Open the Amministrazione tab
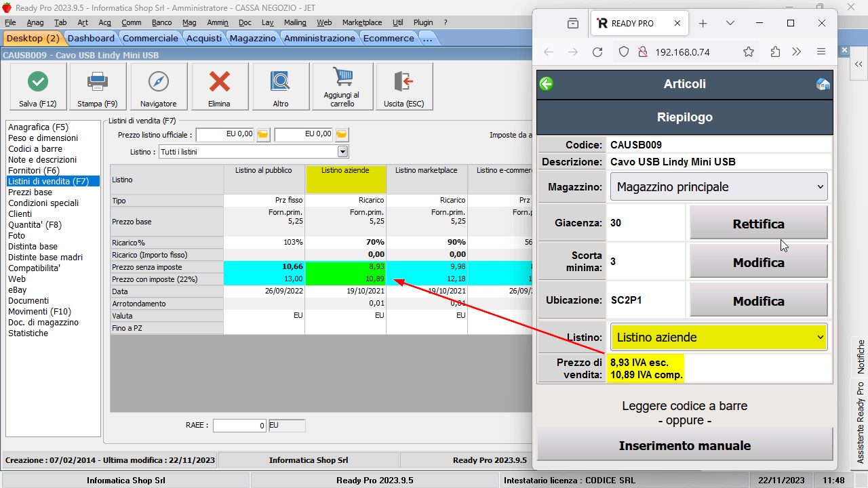The height and width of the screenshot is (488, 868). [319, 38]
